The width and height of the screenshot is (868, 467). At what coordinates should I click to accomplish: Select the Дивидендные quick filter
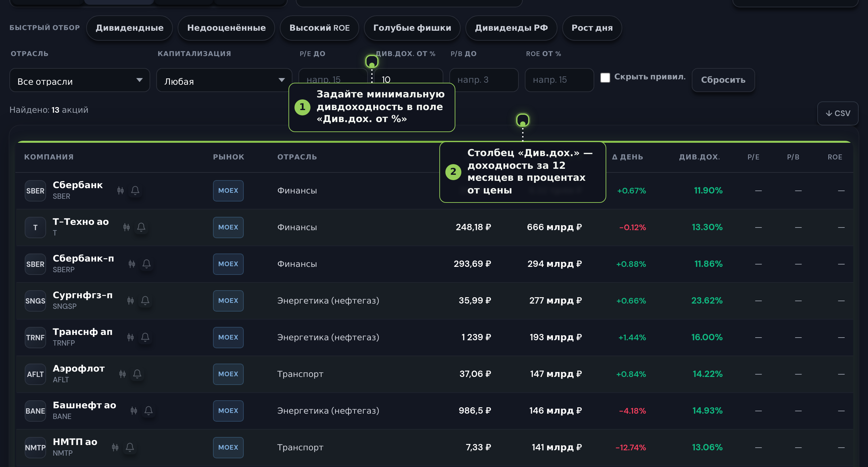pos(130,28)
